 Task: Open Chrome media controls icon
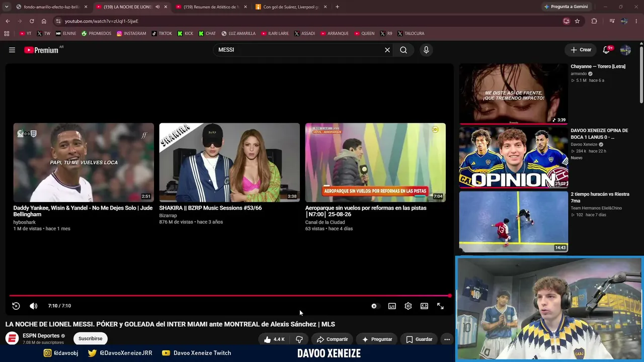tap(612, 21)
